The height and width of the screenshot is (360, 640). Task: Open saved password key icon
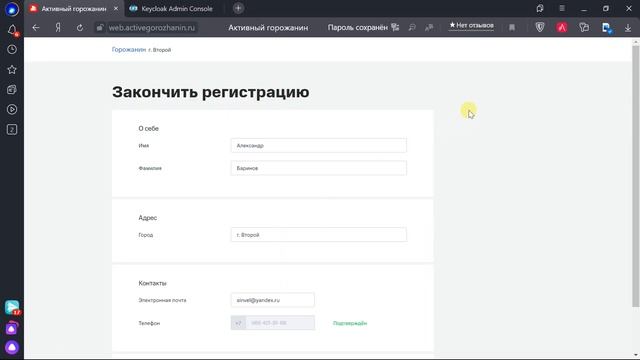click(x=395, y=28)
